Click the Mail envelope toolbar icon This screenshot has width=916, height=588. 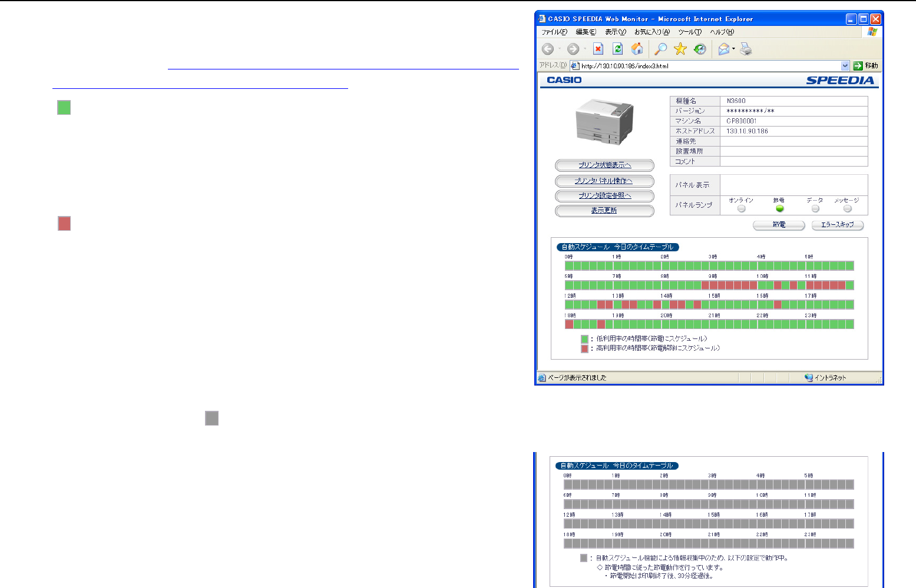[724, 49]
